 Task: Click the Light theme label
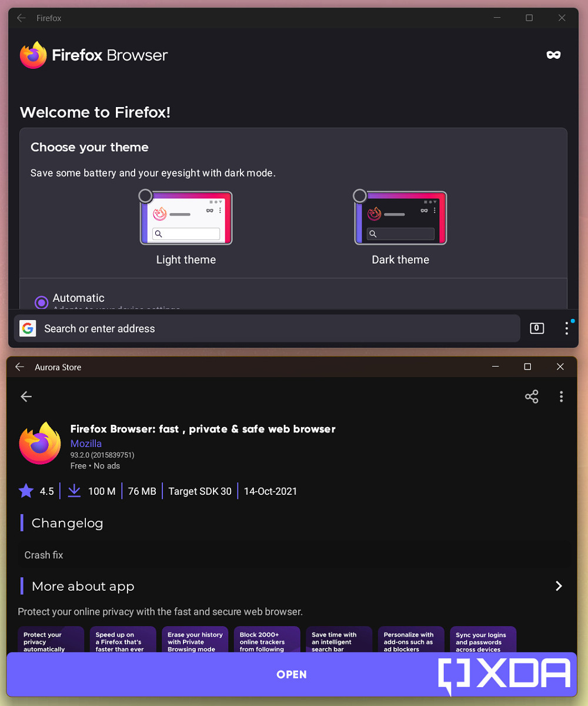pyautogui.click(x=186, y=259)
